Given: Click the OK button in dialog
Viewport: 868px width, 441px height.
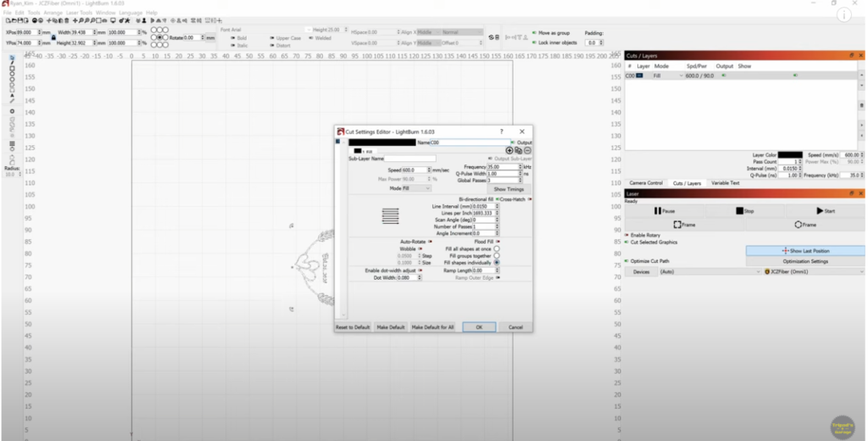Looking at the screenshot, I should [x=479, y=327].
